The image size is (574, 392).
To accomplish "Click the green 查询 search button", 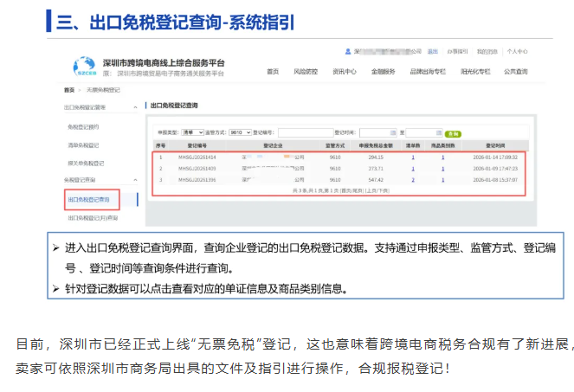I will 452,133.
